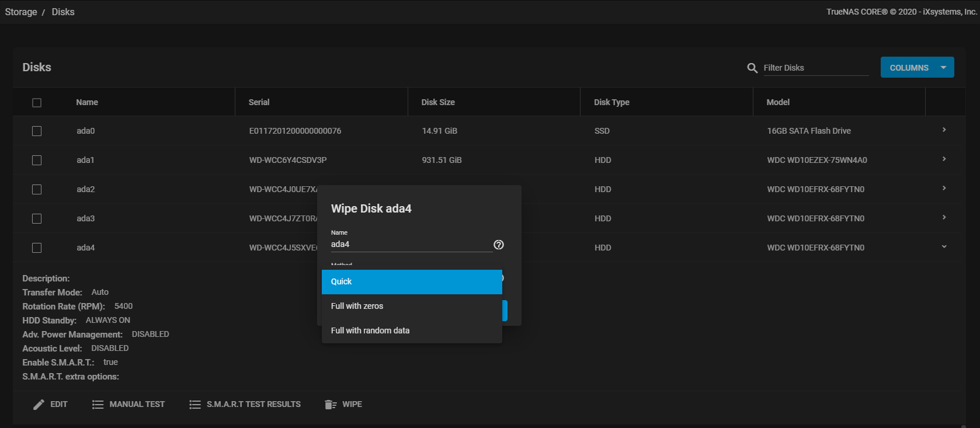This screenshot has width=980, height=428.
Task: Toggle the ada1 row checkbox
Action: pos(37,161)
